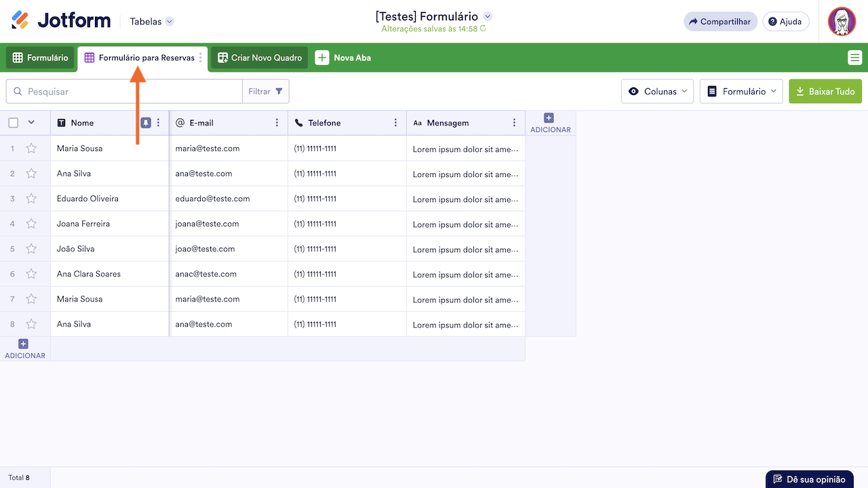
Task: Switch to the Formulário tab
Action: (40, 58)
